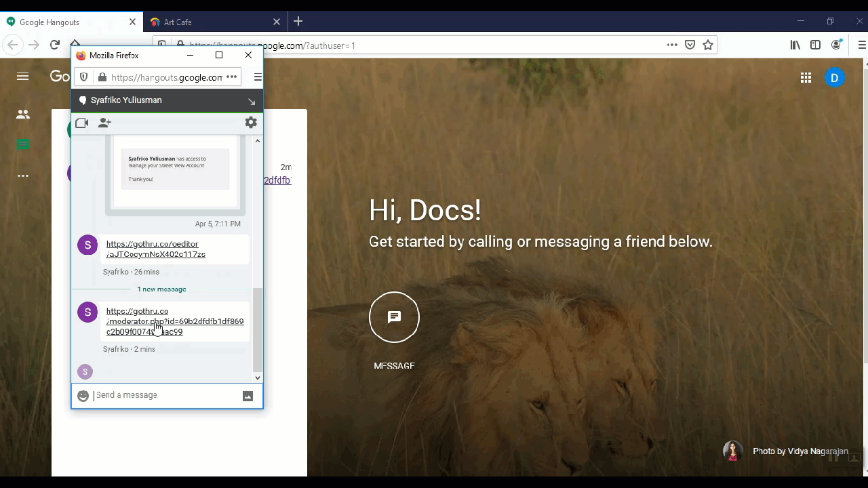Open page actions in the popup address bar
The width and height of the screenshot is (868, 488).
pos(231,77)
